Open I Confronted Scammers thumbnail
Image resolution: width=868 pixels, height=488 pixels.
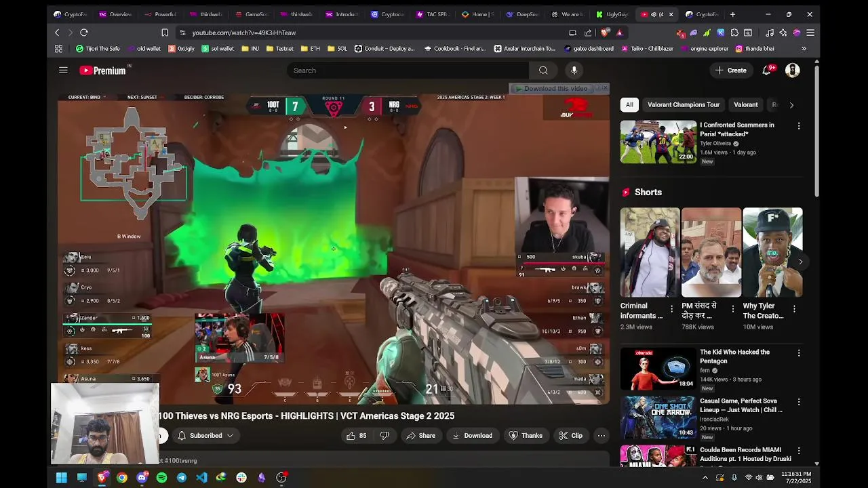(658, 142)
